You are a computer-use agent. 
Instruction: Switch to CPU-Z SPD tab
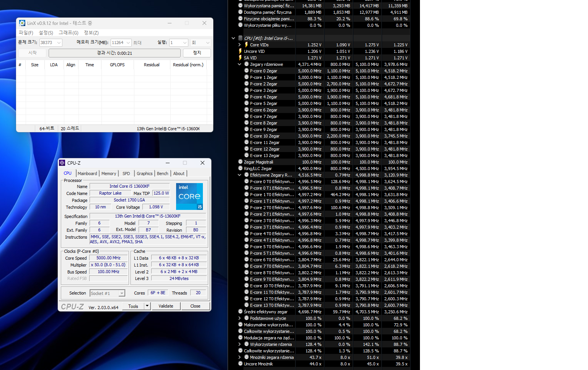(126, 174)
